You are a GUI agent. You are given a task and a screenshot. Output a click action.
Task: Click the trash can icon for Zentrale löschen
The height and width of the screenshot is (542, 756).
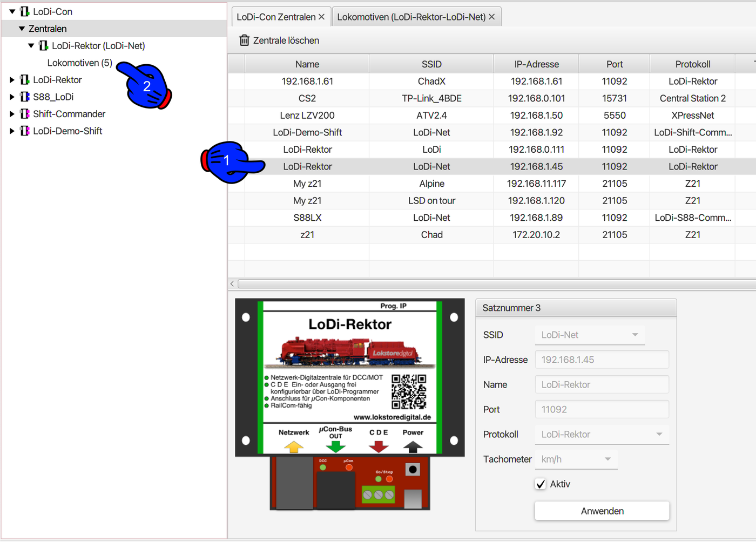click(245, 40)
